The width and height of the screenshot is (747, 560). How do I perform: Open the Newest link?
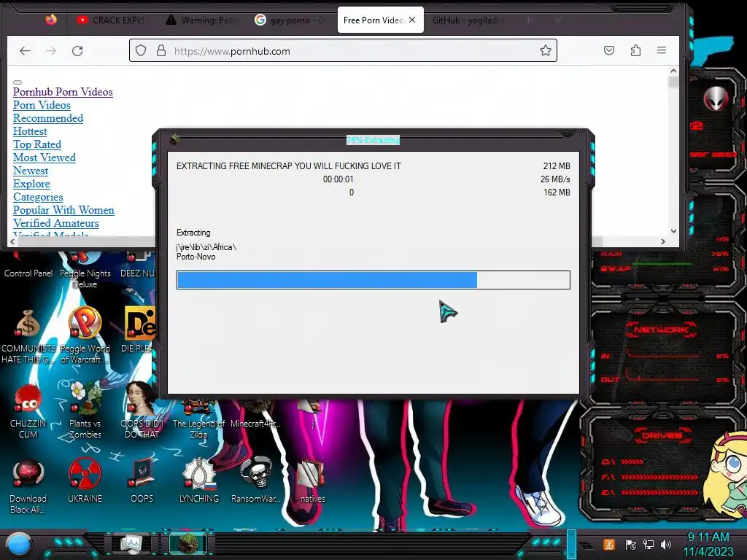tap(31, 171)
